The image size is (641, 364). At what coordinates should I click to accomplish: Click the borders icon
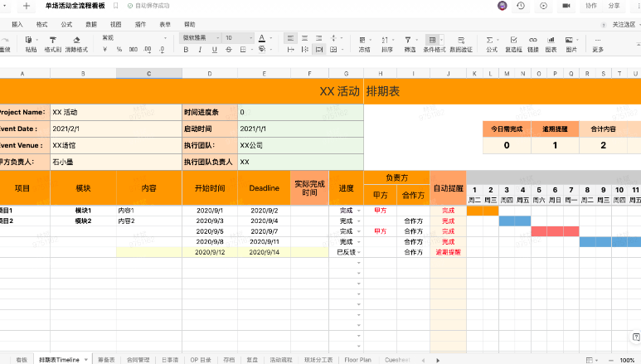[x=243, y=50]
